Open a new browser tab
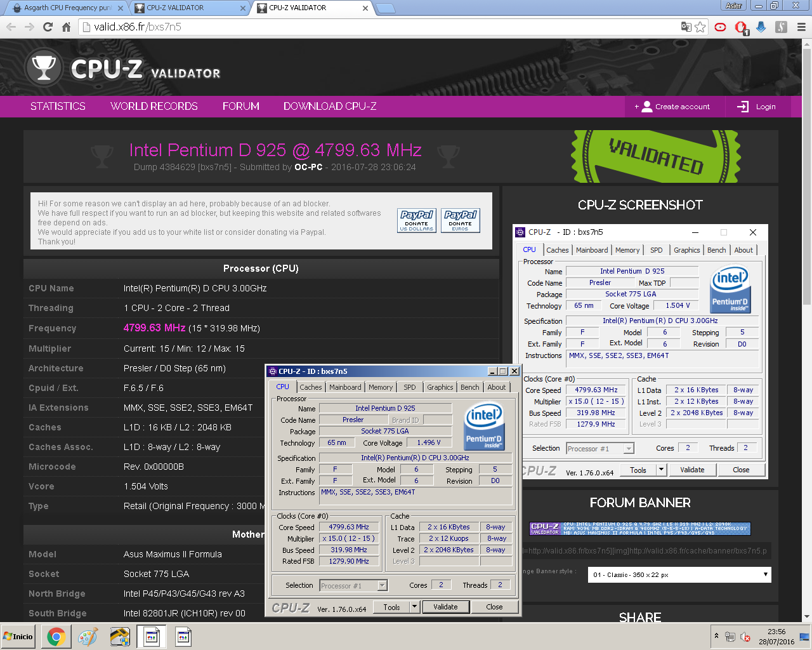Image resolution: width=812 pixels, height=650 pixels. click(386, 8)
